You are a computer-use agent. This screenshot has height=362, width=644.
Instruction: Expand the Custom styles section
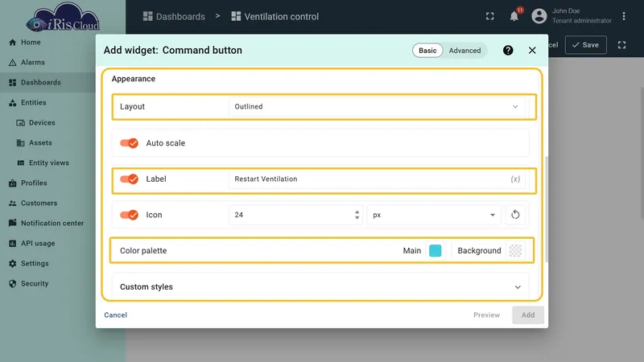click(x=320, y=287)
